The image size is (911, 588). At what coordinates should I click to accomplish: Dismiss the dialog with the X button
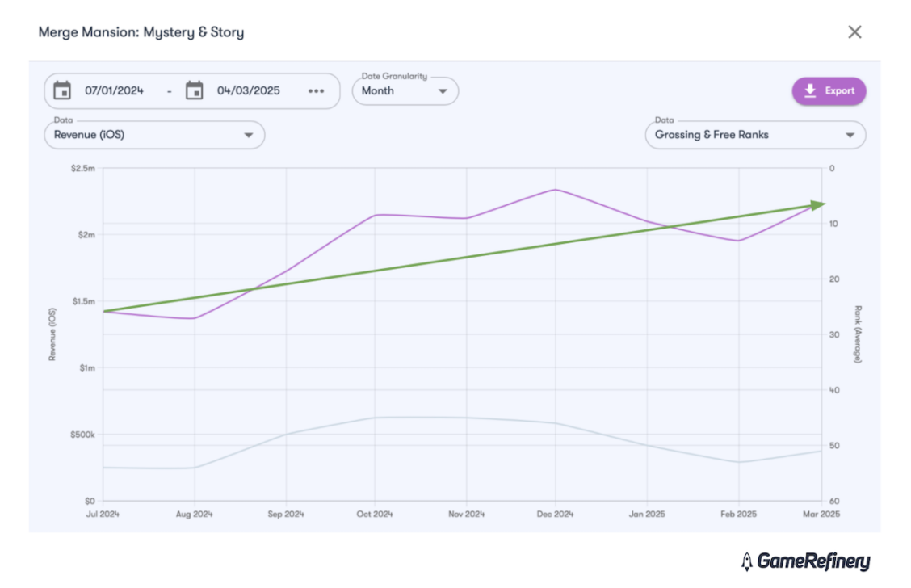coord(854,31)
